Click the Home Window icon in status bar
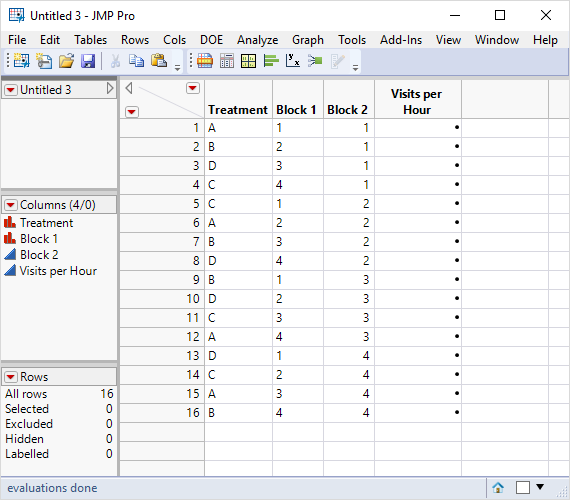Screen dimensions: 570x500 (x=498, y=487)
